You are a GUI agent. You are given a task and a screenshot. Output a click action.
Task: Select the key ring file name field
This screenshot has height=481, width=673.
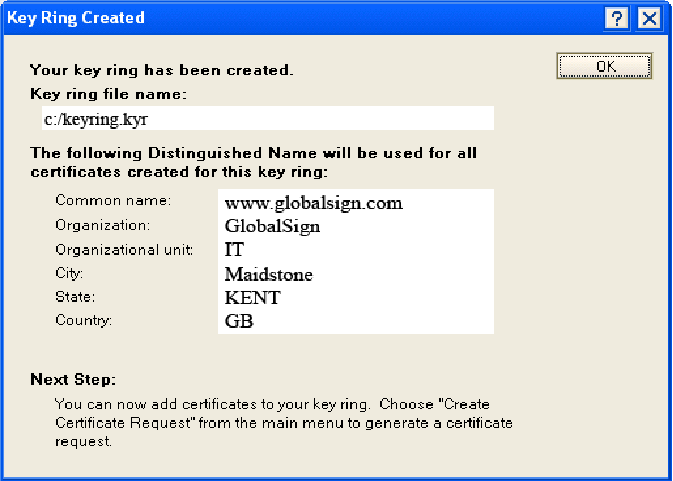(268, 118)
